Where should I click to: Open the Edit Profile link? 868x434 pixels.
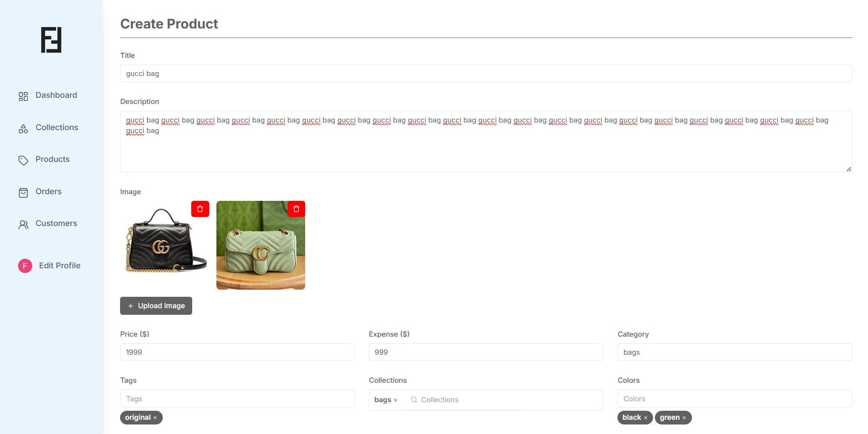[x=59, y=265]
